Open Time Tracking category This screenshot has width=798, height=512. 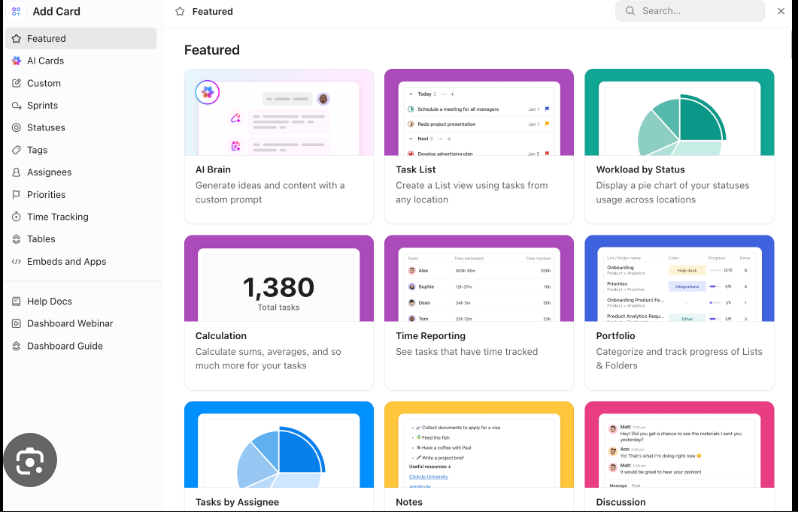(x=81, y=217)
